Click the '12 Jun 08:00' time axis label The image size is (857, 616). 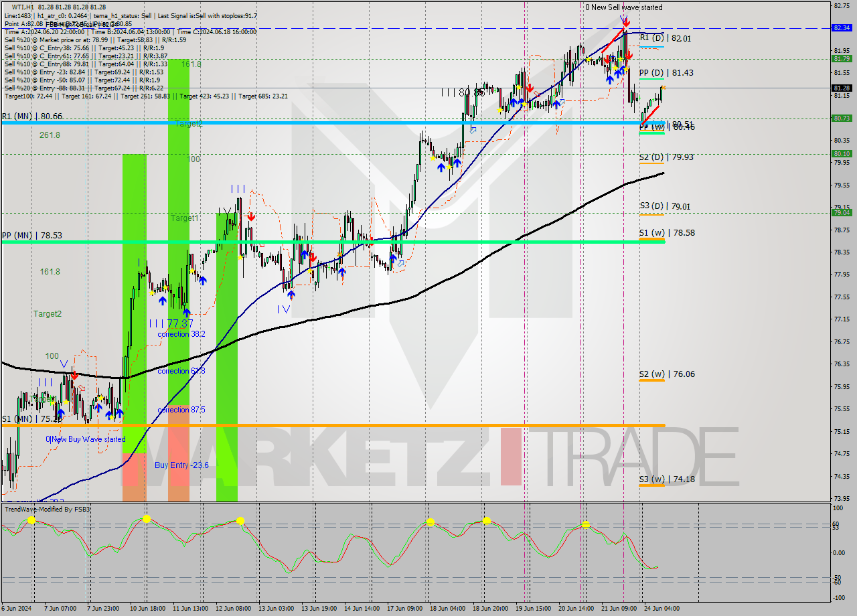tap(233, 608)
